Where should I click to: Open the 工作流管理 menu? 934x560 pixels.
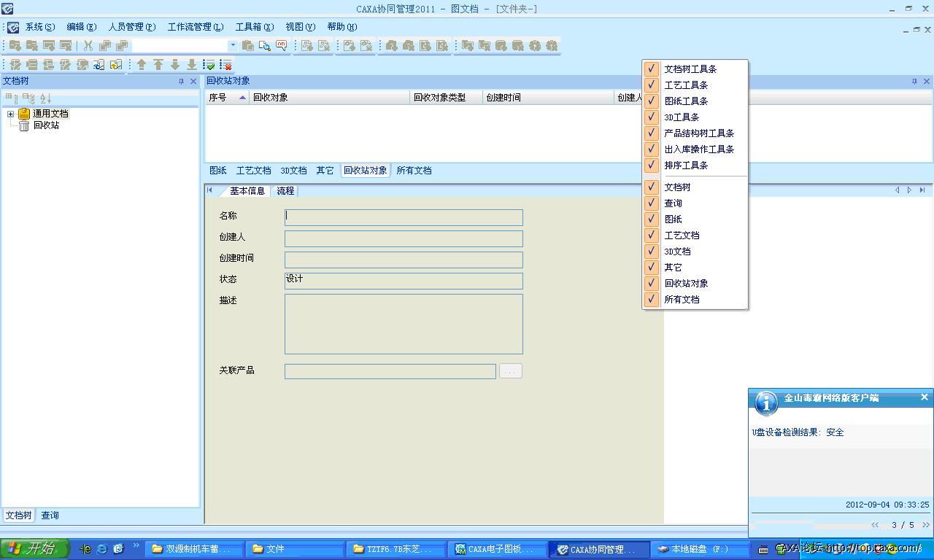point(196,27)
